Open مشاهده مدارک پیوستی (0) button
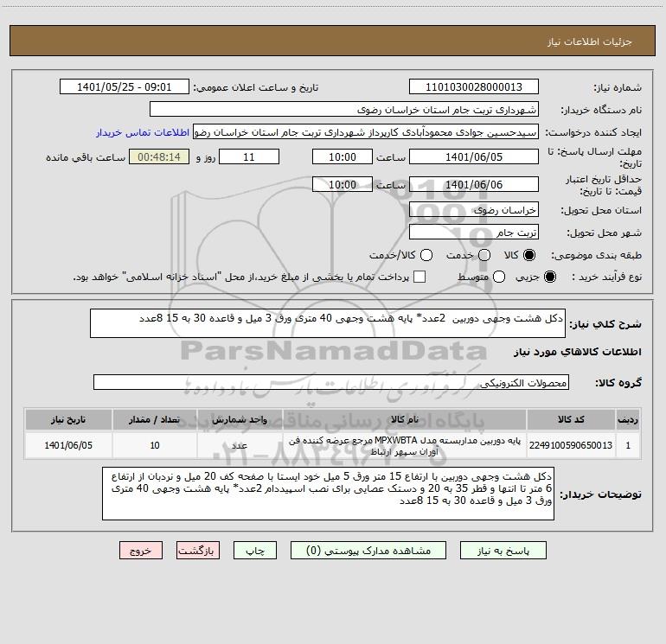 pos(368,551)
